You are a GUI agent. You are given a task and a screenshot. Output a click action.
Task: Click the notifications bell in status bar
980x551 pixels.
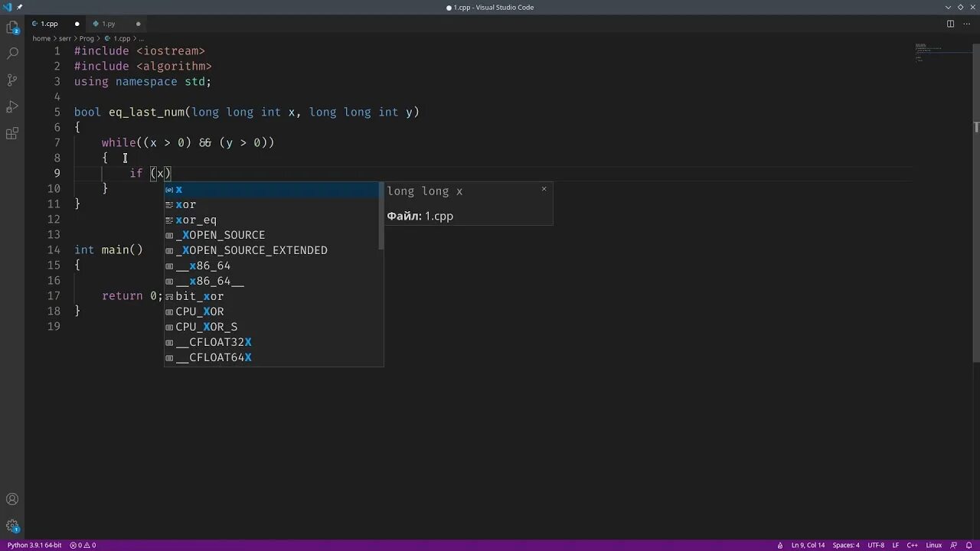(x=969, y=545)
